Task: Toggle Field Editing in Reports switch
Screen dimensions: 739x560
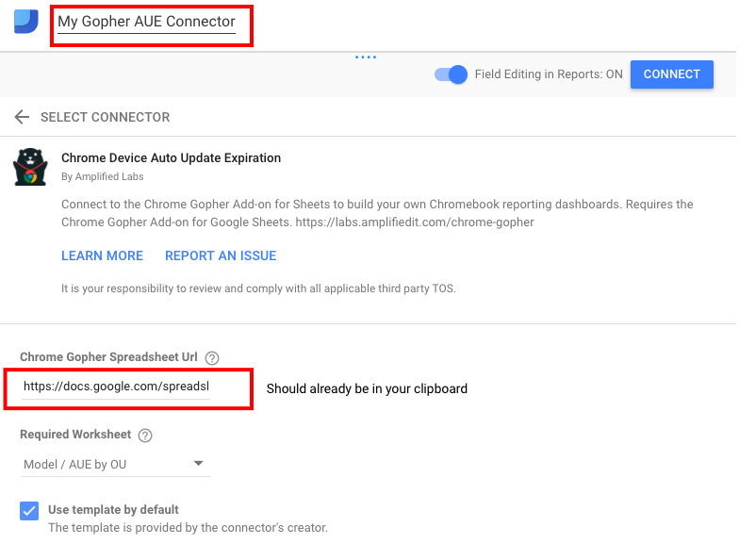Action: coord(452,74)
